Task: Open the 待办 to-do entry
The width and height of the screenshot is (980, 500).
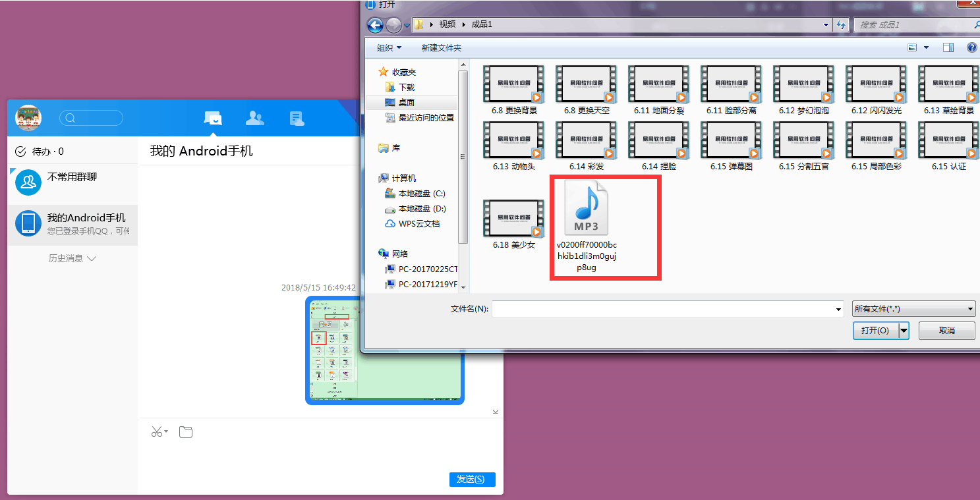Action: click(x=40, y=152)
